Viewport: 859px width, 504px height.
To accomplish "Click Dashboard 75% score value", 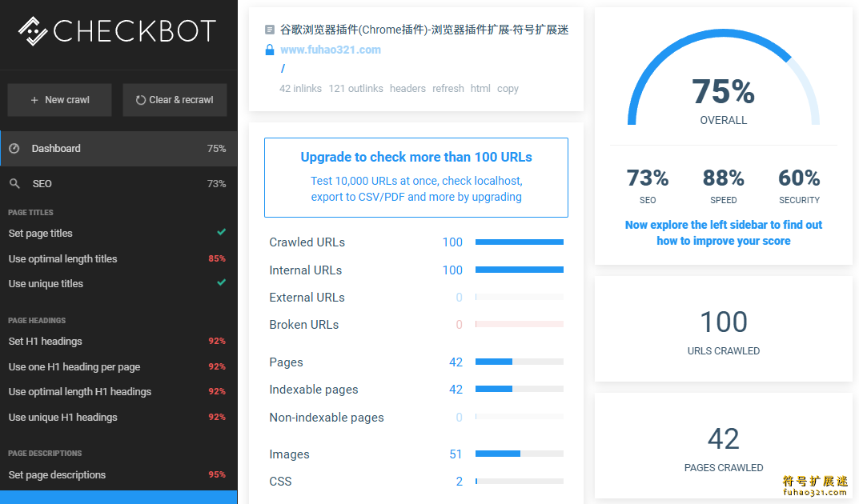I will pyautogui.click(x=216, y=148).
